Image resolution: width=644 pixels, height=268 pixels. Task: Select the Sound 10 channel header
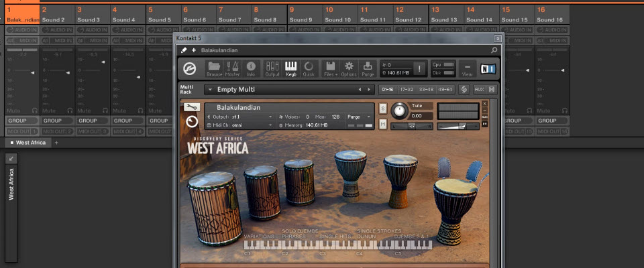pos(340,14)
